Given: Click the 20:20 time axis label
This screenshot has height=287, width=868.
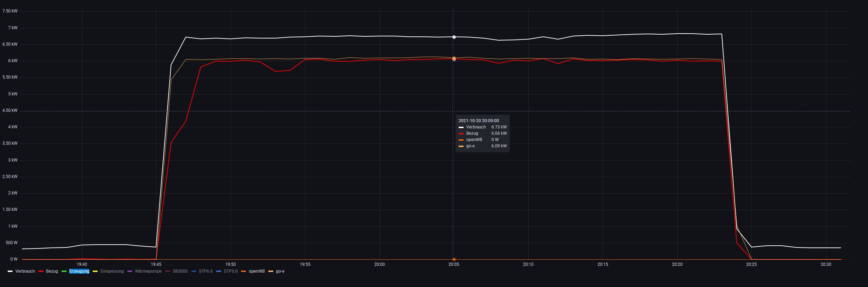Looking at the screenshot, I should coord(677,265).
